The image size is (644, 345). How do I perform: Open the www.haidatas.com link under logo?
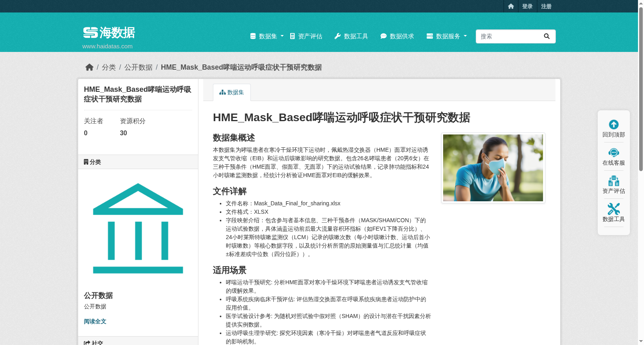pyautogui.click(x=107, y=46)
